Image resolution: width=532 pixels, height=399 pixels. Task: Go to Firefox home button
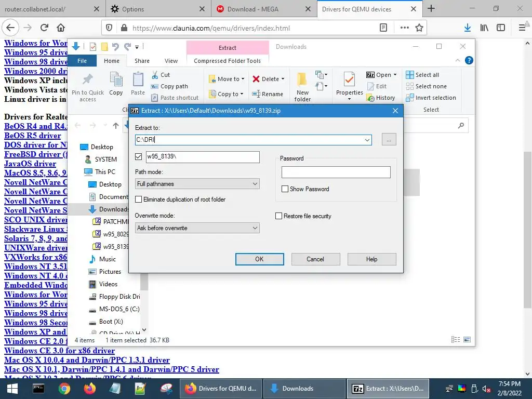[x=61, y=28]
